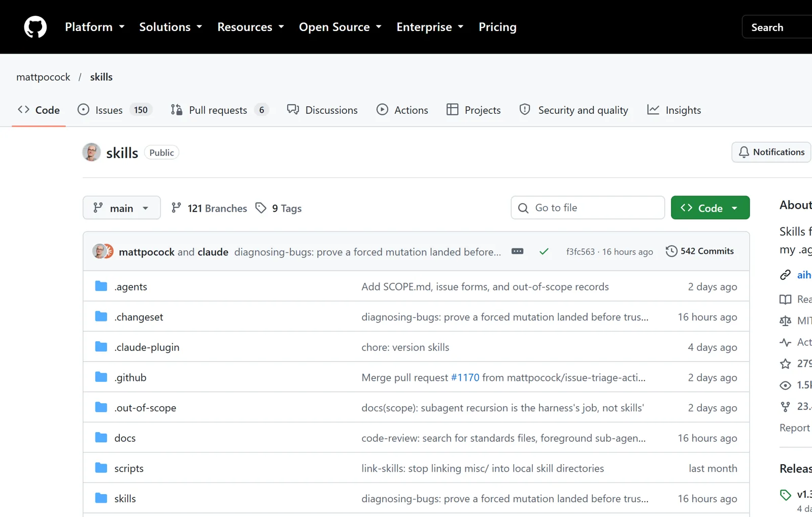Open the Insights tab
This screenshot has height=517, width=812.
coord(674,110)
